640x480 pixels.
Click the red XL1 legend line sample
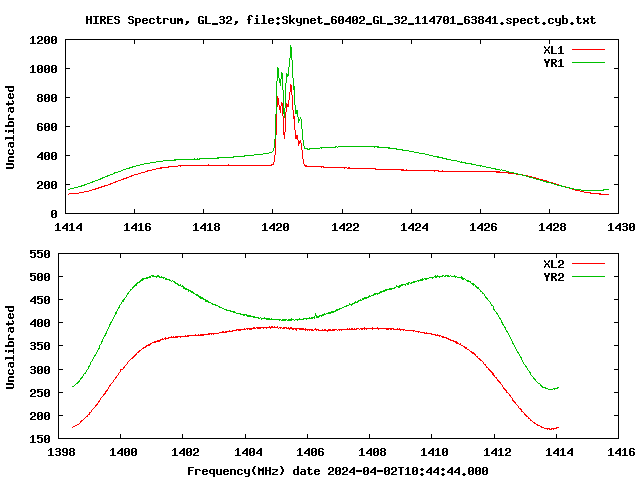tap(588, 50)
